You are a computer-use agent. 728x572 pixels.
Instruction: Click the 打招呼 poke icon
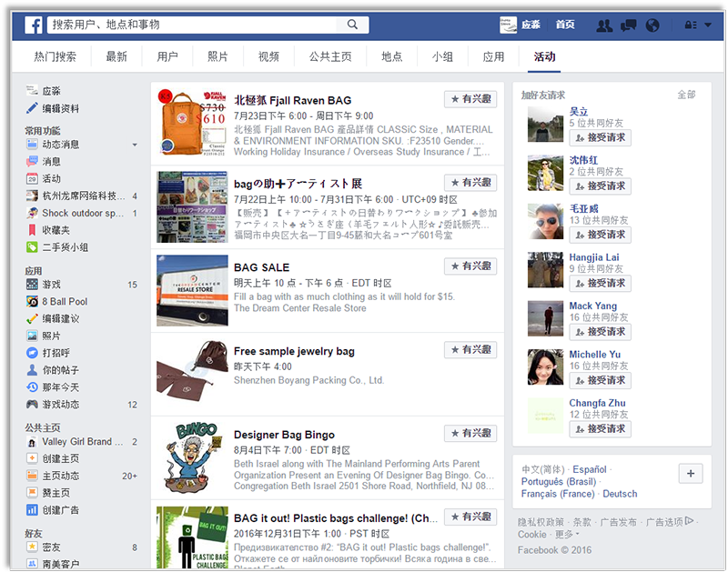32,353
